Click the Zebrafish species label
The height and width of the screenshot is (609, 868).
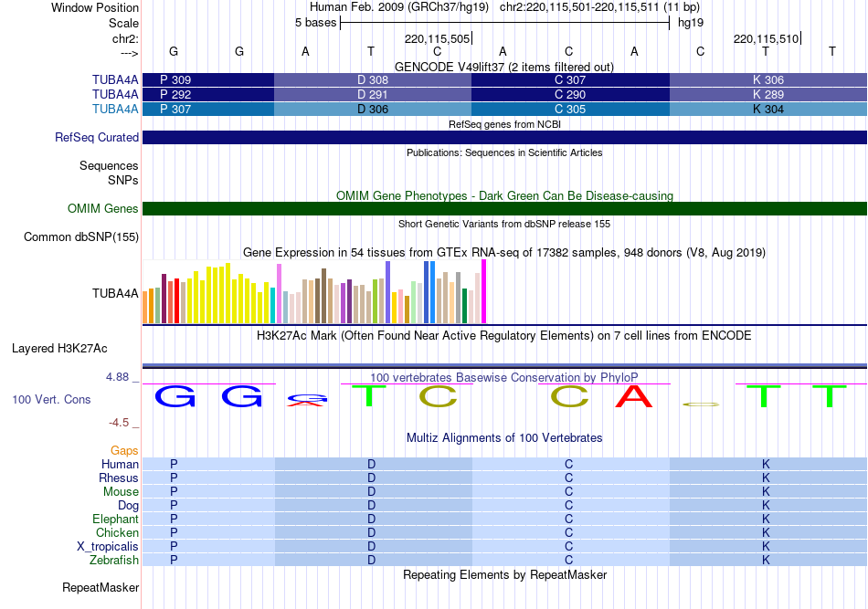click(x=113, y=561)
